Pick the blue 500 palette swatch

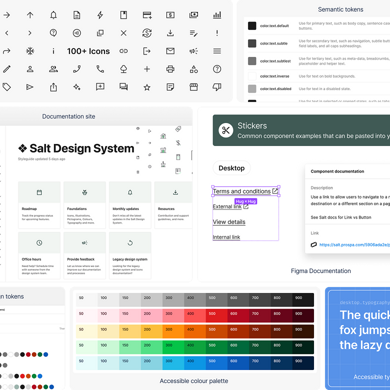point(217,363)
